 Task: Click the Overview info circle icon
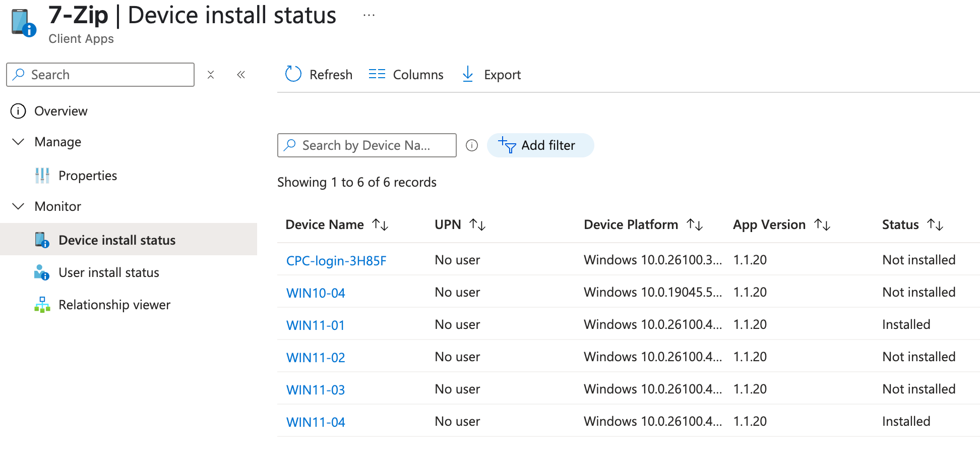click(x=18, y=111)
